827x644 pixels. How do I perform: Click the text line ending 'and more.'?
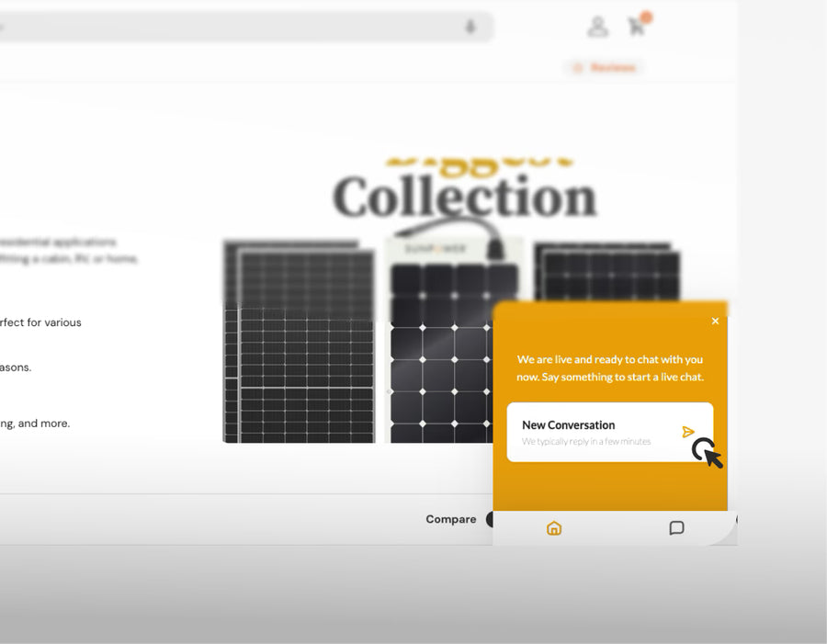pyautogui.click(x=35, y=424)
